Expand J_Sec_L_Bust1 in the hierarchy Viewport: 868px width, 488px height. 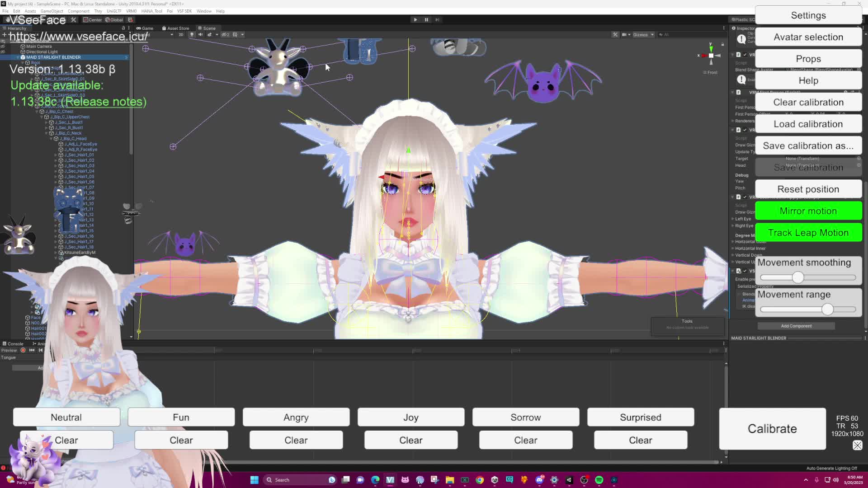pyautogui.click(x=46, y=122)
